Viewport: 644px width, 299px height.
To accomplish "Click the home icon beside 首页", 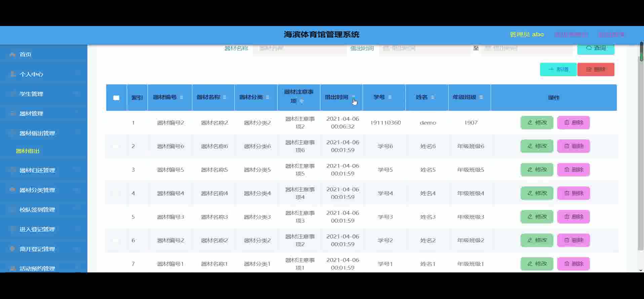I will tap(12, 54).
